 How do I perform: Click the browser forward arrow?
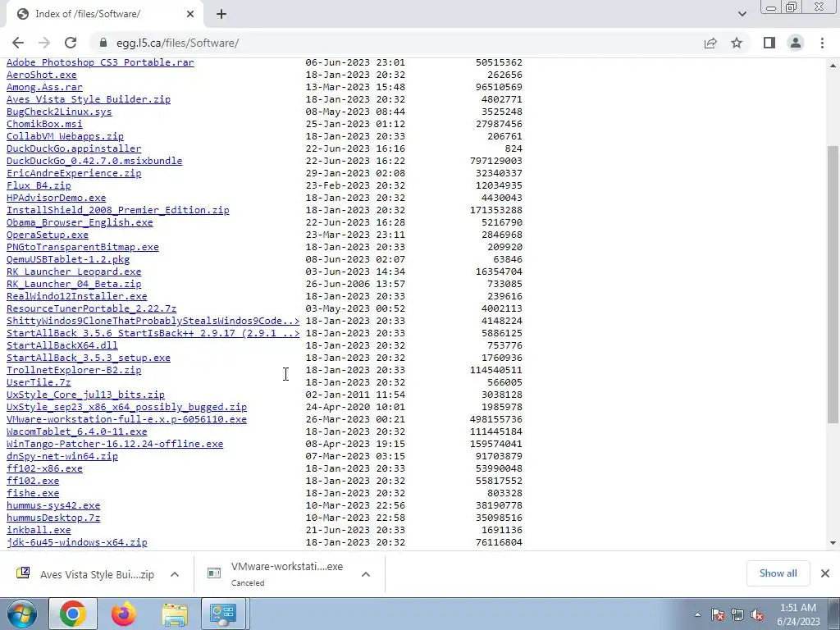point(44,43)
